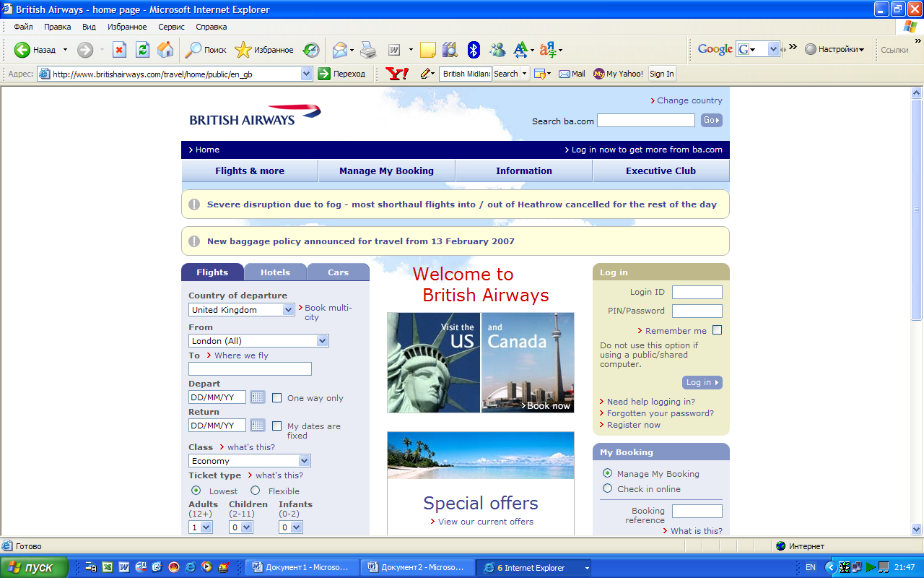The height and width of the screenshot is (578, 924).
Task: Expand the address bar URL dropdown
Action: tap(306, 74)
